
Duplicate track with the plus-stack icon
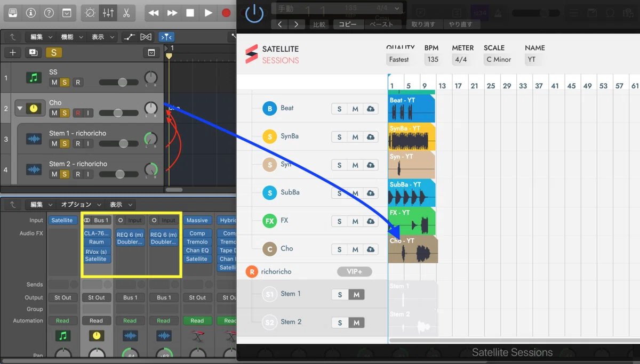pyautogui.click(x=33, y=52)
